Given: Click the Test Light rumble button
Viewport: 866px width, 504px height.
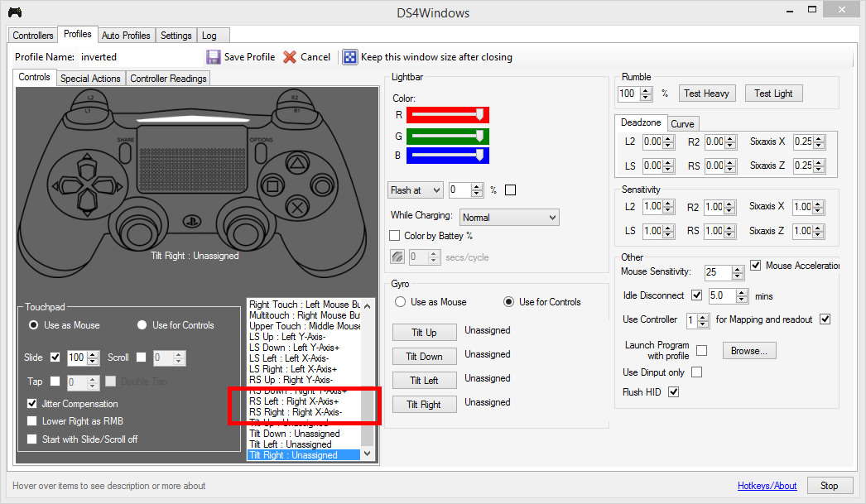Looking at the screenshot, I should pyautogui.click(x=773, y=94).
